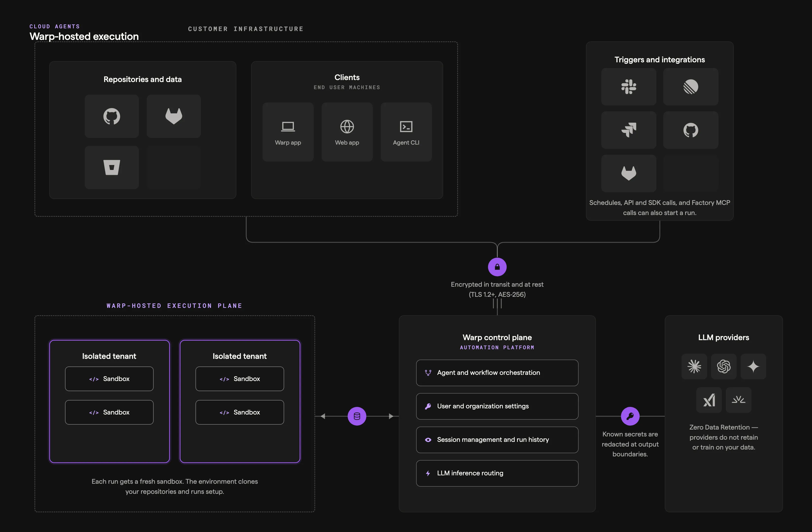Click the right arrowhead on the database connector
This screenshot has width=812, height=532.
391,416
